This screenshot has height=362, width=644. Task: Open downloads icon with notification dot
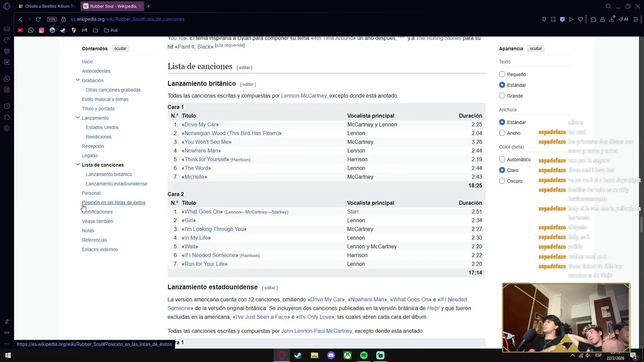coord(612,19)
